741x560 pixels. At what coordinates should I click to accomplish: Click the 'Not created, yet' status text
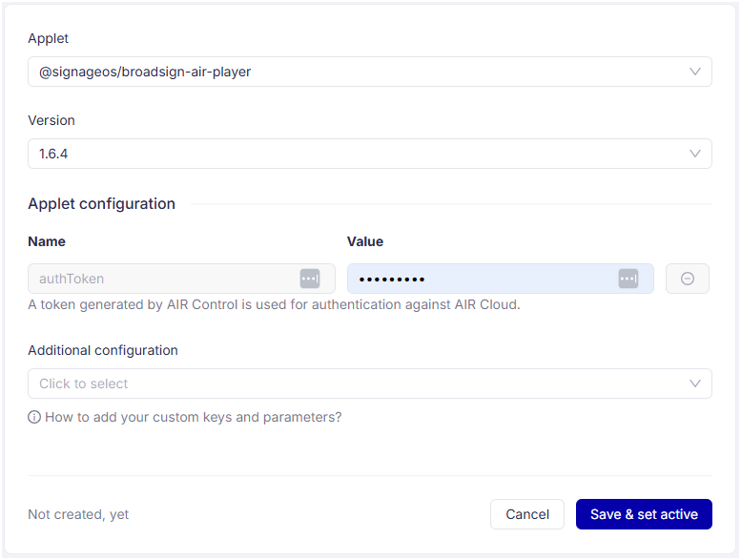coord(78,514)
